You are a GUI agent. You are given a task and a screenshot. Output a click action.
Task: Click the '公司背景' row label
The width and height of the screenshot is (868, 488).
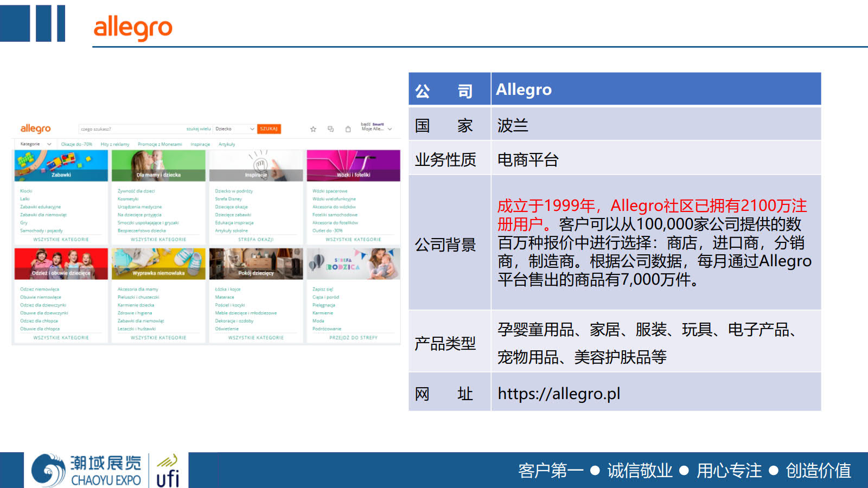445,245
